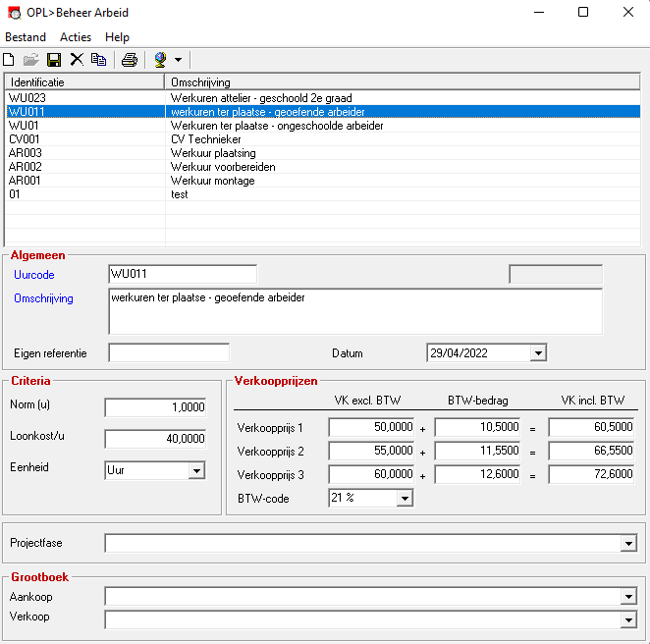Expand the Datum date dropdown
This screenshot has width=650, height=644.
pyautogui.click(x=538, y=353)
